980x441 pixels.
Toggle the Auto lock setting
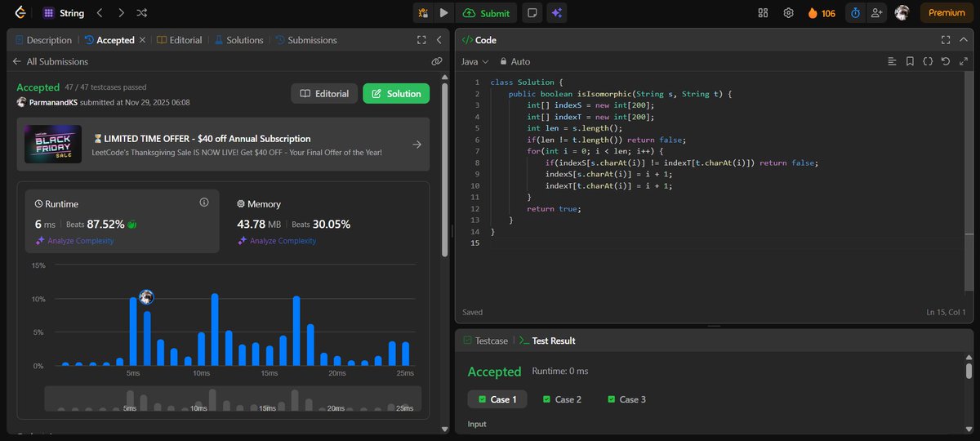point(515,61)
